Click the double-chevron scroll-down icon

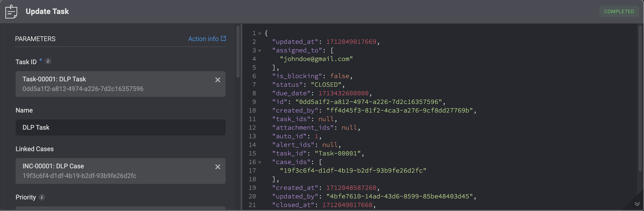coord(637,204)
